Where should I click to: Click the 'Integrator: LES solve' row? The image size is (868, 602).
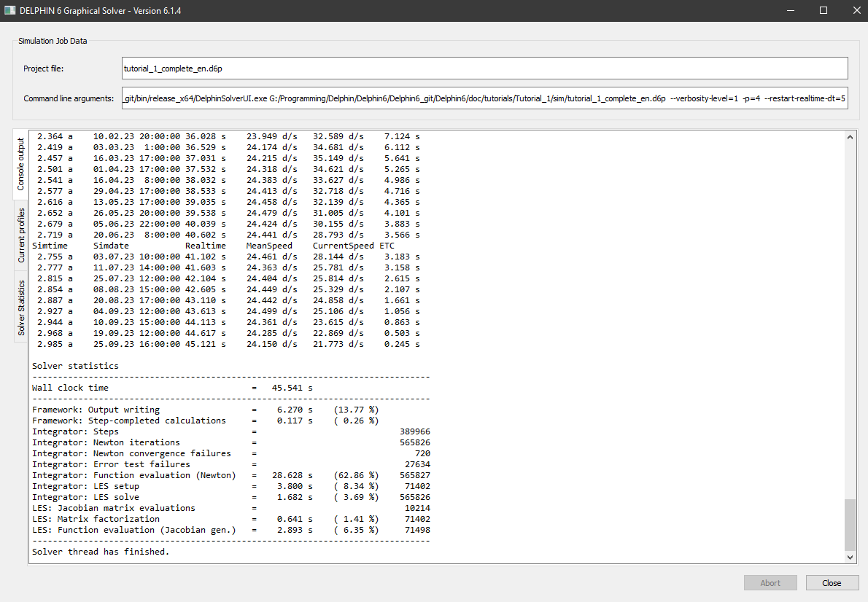230,497
